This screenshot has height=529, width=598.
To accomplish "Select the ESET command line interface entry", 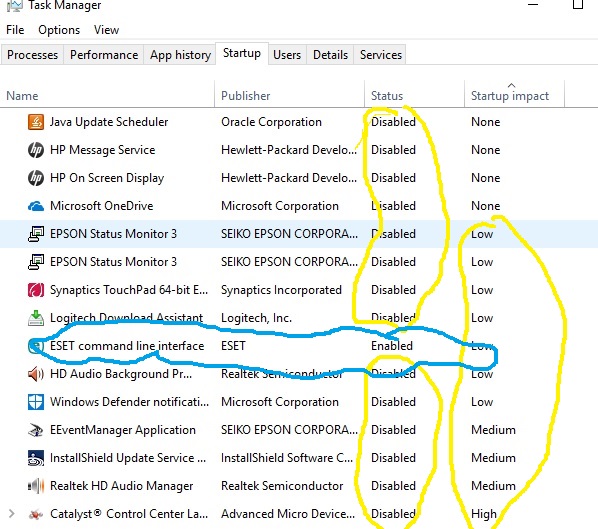I will click(299, 346).
